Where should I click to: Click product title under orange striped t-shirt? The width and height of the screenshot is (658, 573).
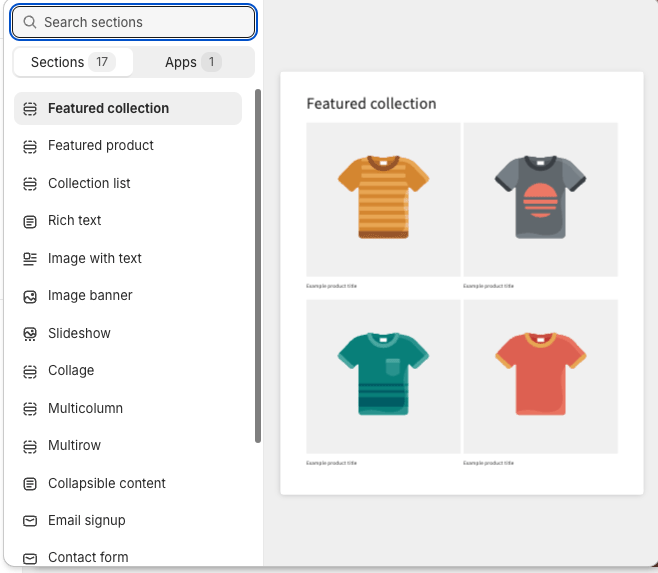coord(332,286)
